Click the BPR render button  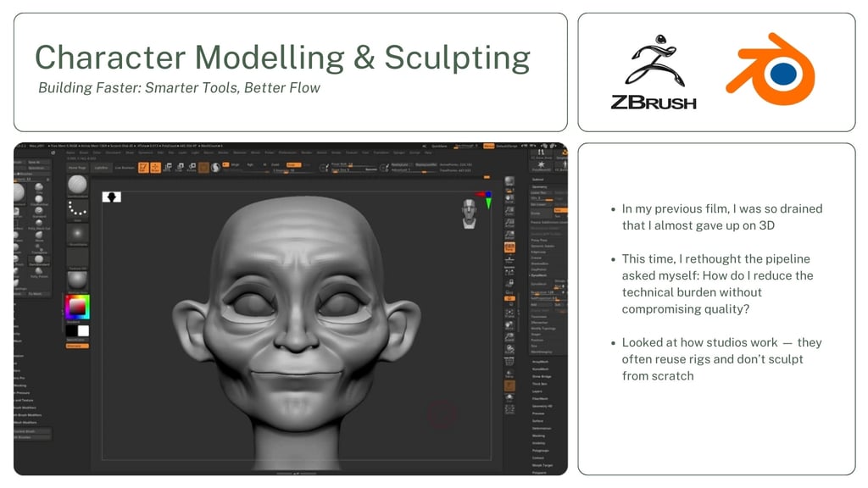pyautogui.click(x=509, y=181)
